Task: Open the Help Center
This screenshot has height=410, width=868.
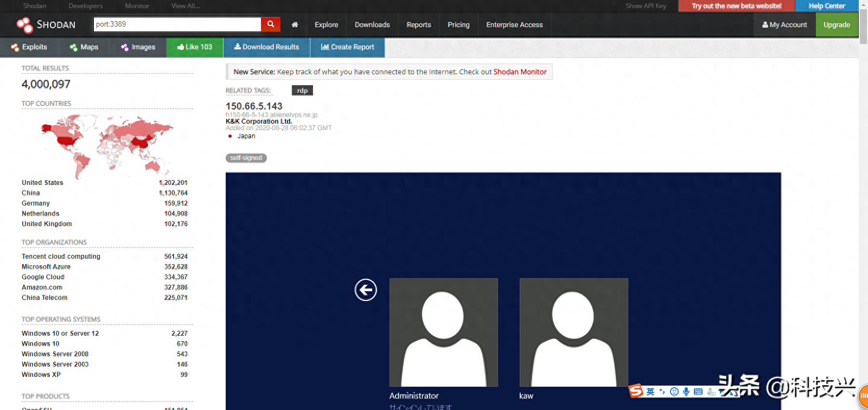Action: click(827, 6)
